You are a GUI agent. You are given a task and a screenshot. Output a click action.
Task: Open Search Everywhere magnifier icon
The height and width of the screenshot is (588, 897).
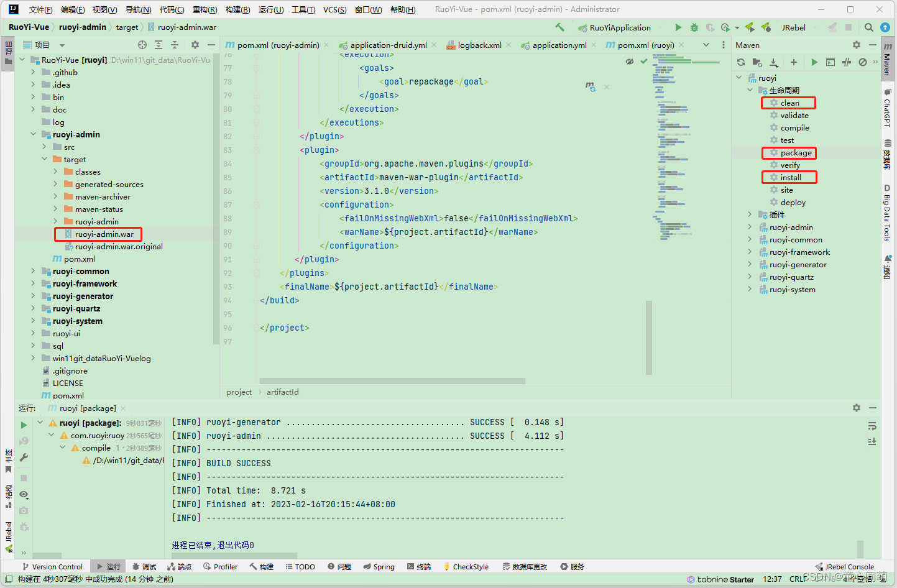pyautogui.click(x=869, y=27)
